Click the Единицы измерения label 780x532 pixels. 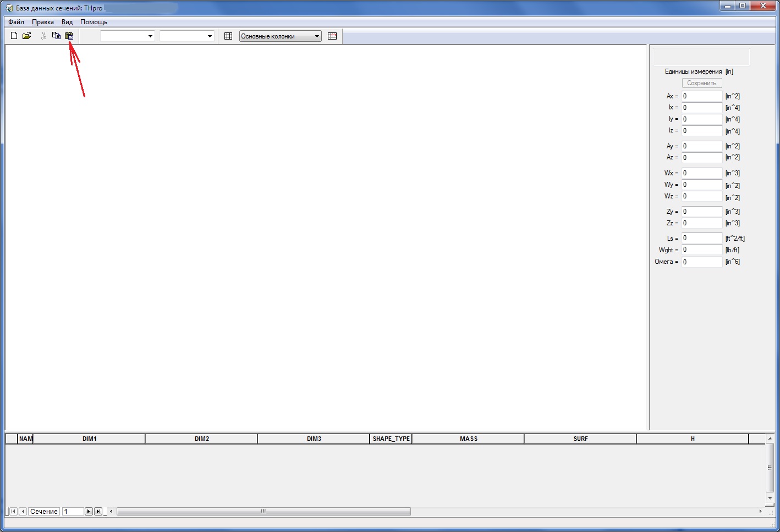click(693, 71)
